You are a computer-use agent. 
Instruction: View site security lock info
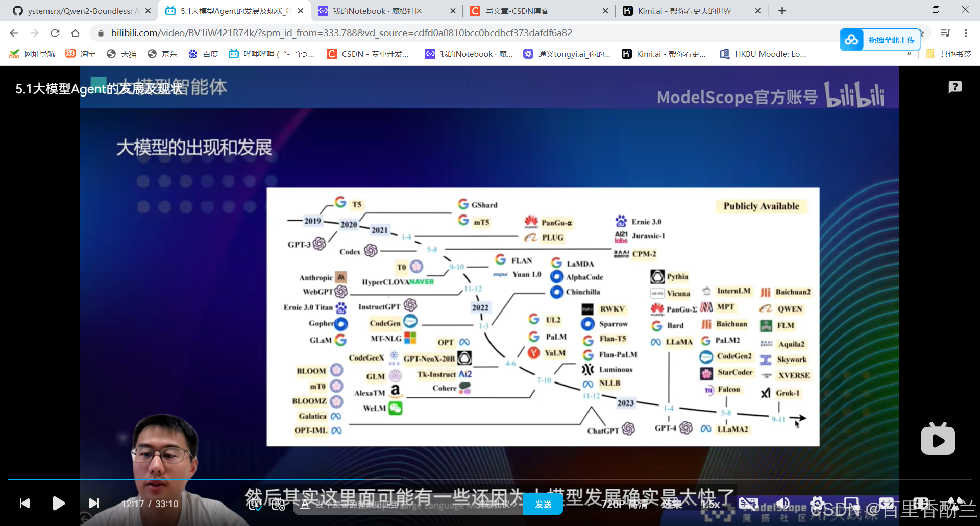click(101, 33)
